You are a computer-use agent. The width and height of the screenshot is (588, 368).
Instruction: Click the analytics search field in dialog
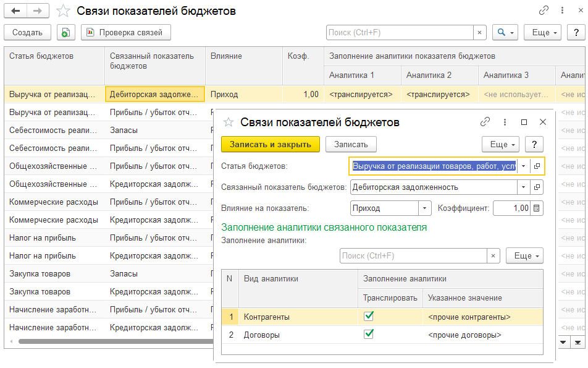point(413,256)
